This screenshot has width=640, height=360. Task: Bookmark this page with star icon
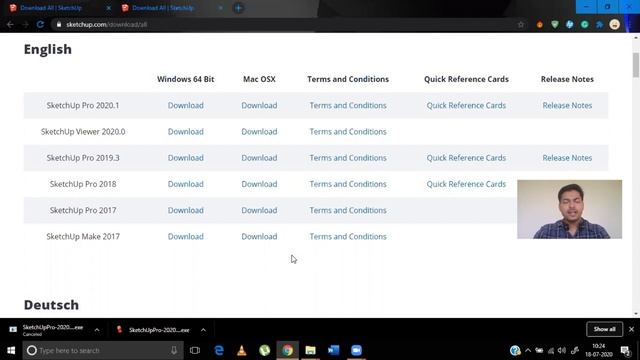pos(521,24)
